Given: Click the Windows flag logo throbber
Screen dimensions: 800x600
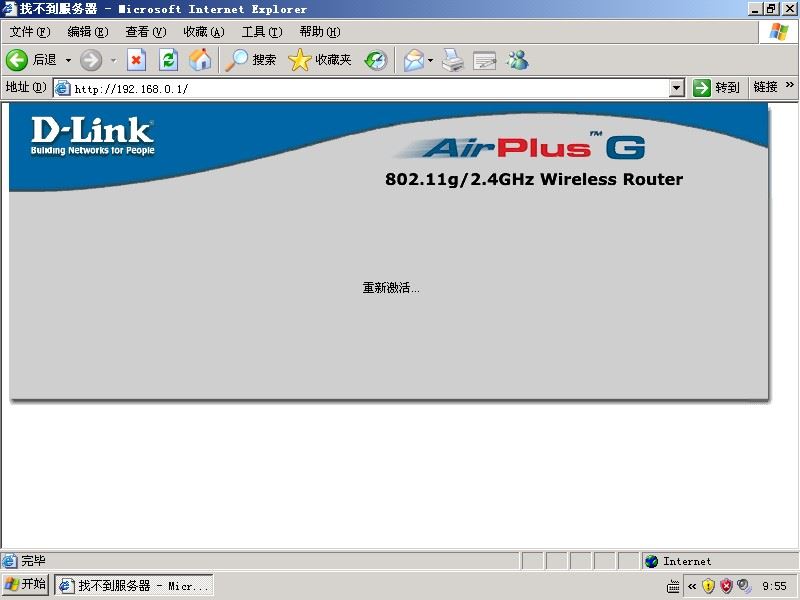Looking at the screenshot, I should (x=779, y=32).
